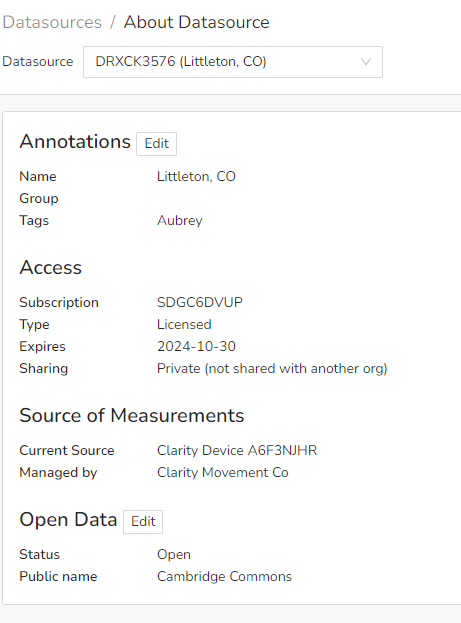This screenshot has height=623, width=461.
Task: Click the Datasources breadcrumb link
Action: click(x=52, y=22)
